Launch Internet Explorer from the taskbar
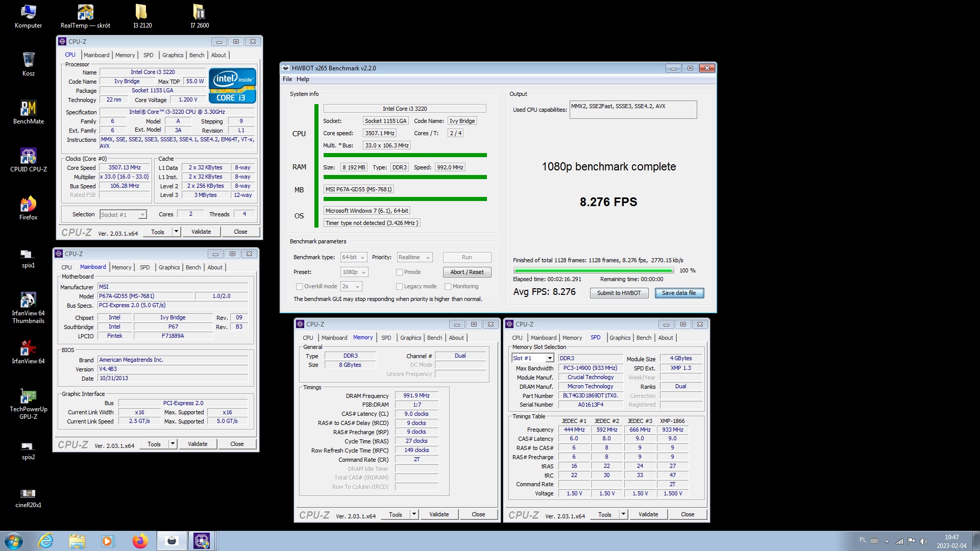The image size is (980, 551). (46, 541)
